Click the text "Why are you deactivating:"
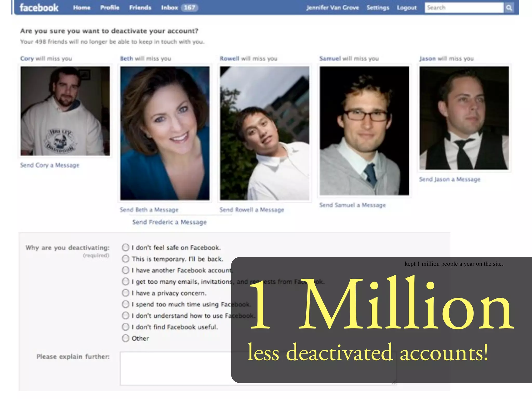Screen dimensions: 532x399 click(68, 248)
